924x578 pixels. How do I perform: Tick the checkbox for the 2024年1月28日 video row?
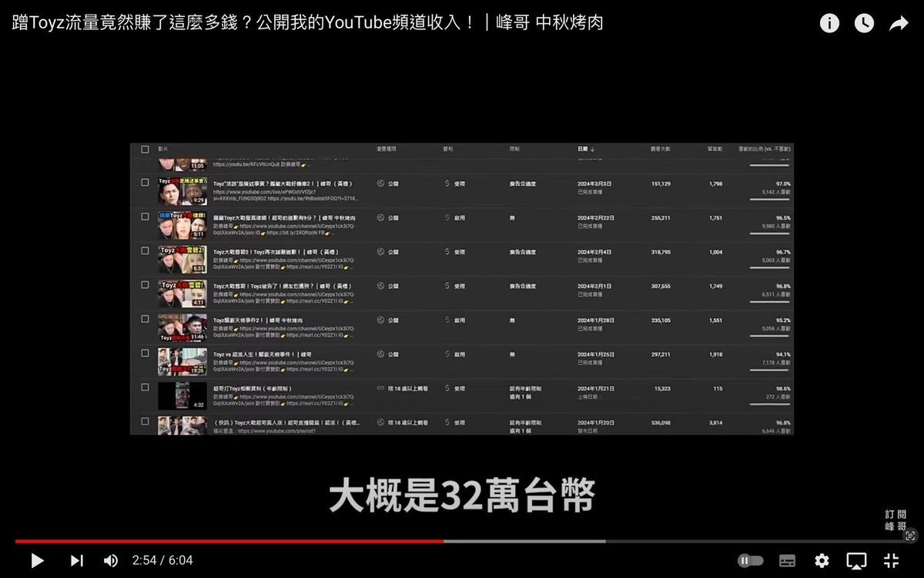(x=145, y=318)
